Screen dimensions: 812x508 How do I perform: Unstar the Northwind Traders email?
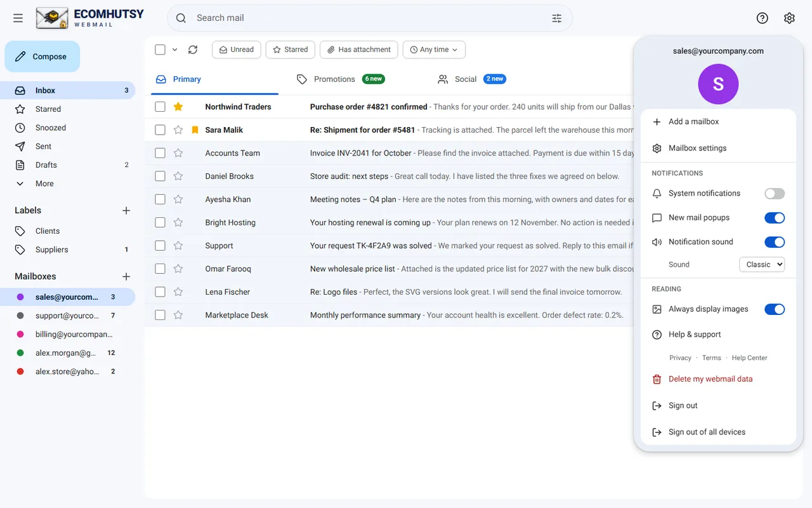click(x=178, y=107)
